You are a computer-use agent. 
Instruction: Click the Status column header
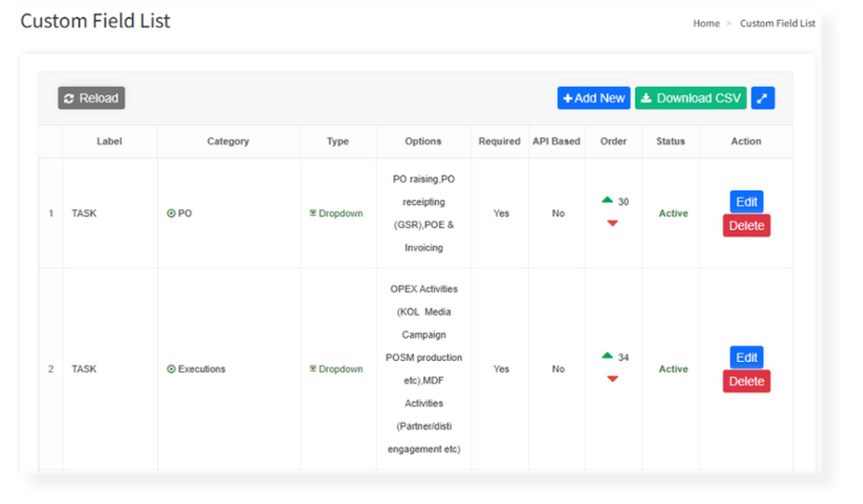[x=671, y=141]
